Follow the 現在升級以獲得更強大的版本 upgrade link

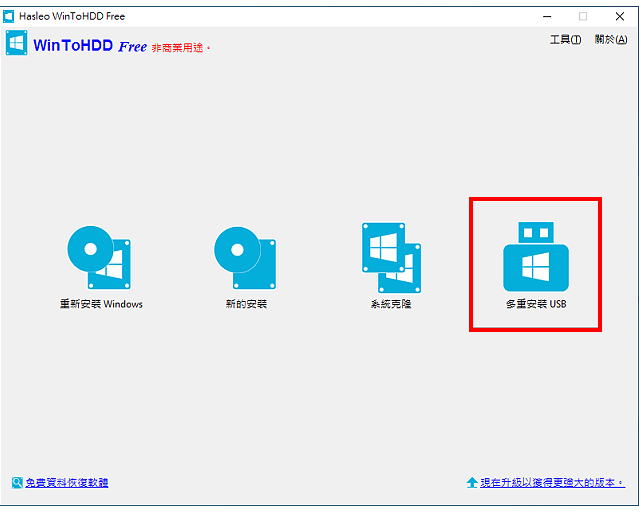[552, 483]
